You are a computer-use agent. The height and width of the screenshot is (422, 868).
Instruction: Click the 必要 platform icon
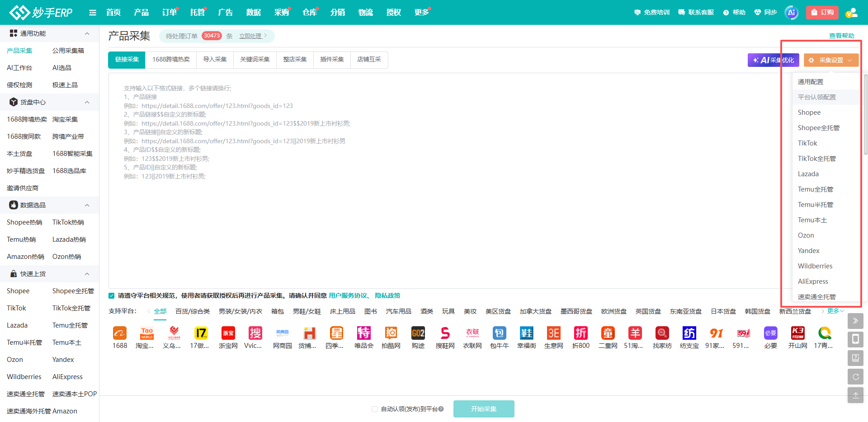pyautogui.click(x=771, y=333)
